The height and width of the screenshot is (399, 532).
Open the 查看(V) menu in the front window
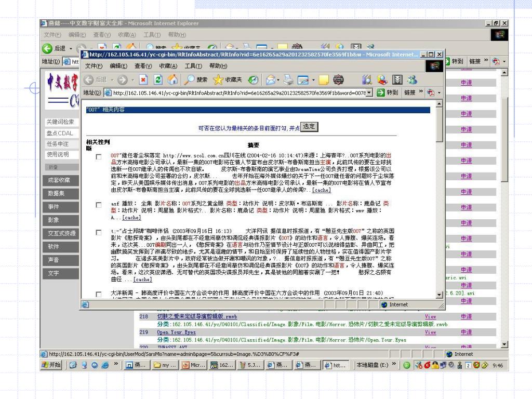(x=143, y=66)
